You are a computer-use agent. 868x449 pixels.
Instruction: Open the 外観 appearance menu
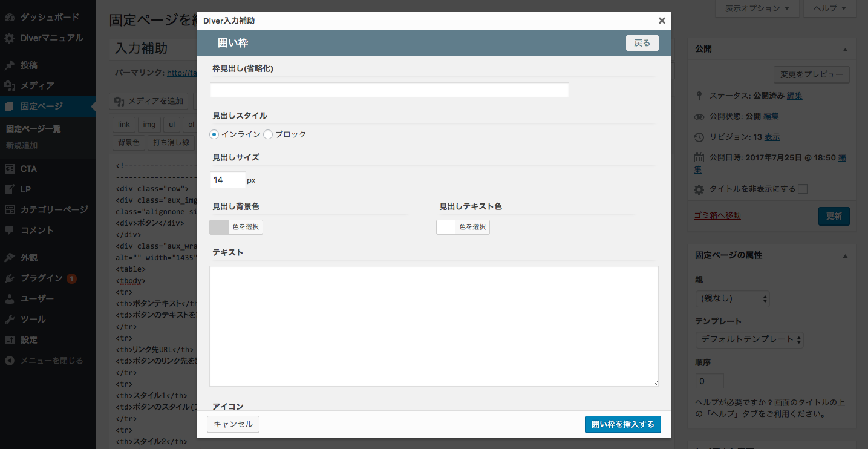(x=29, y=258)
